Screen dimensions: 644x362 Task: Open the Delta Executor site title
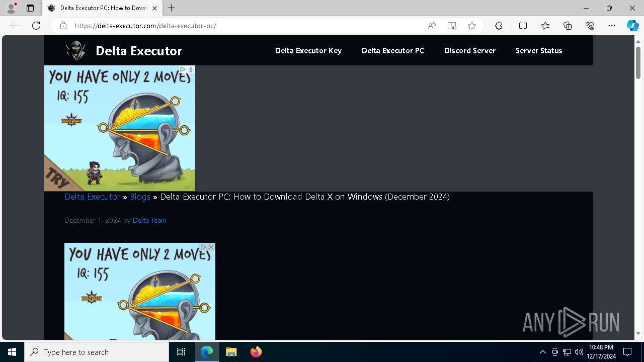(139, 51)
